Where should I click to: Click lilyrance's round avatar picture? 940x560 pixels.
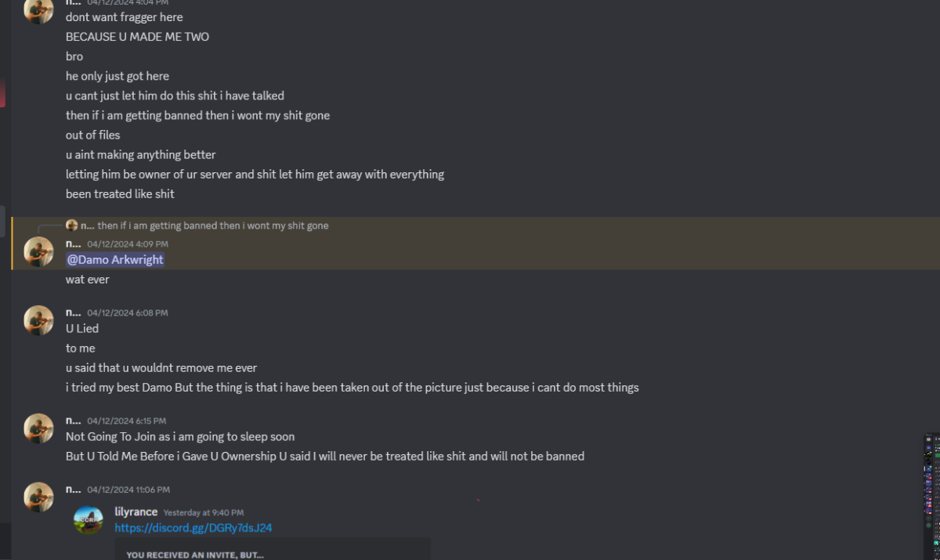pyautogui.click(x=89, y=520)
